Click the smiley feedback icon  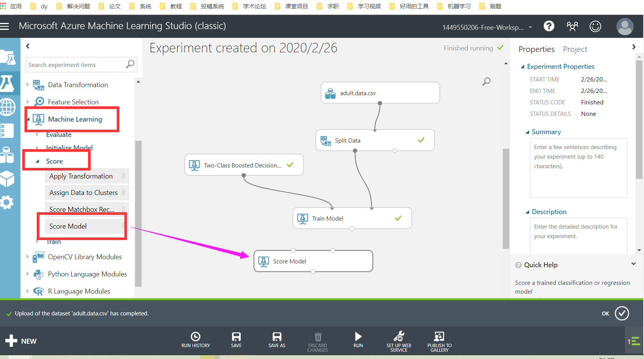pyautogui.click(x=595, y=26)
